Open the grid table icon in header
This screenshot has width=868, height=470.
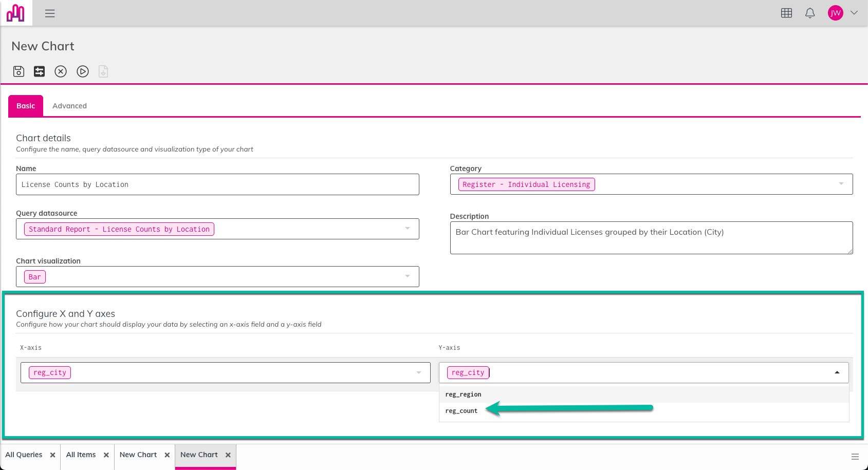coord(786,13)
